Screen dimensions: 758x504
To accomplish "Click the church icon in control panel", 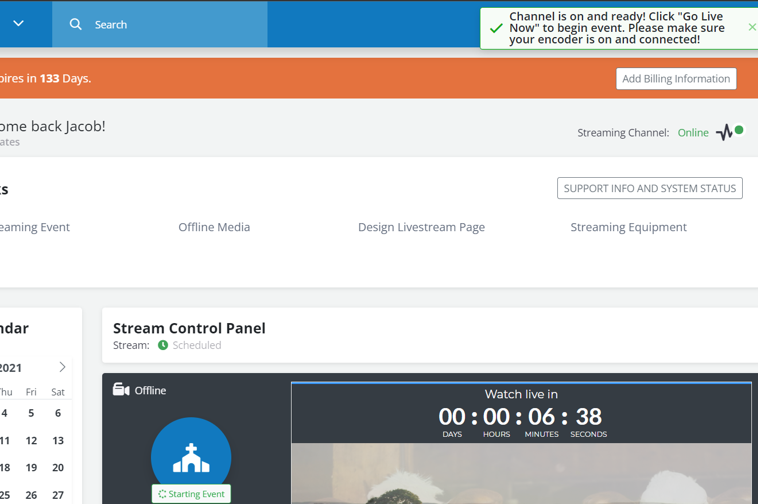I will click(191, 456).
